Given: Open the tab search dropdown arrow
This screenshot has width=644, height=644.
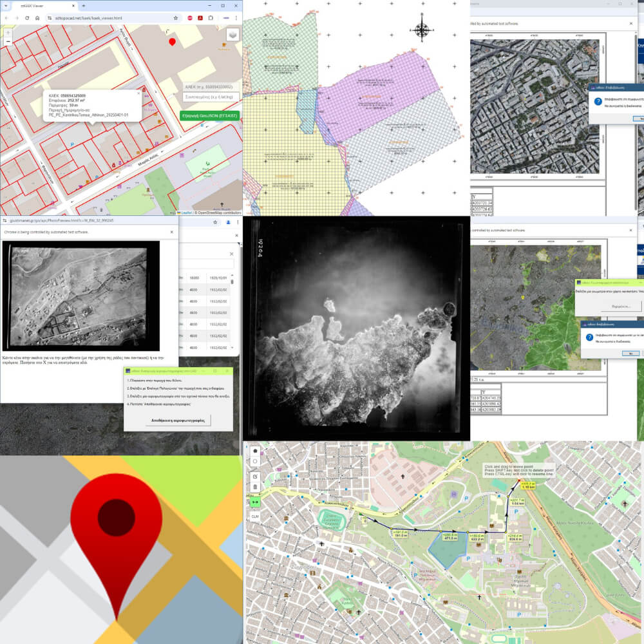Looking at the screenshot, I should click(6, 6).
